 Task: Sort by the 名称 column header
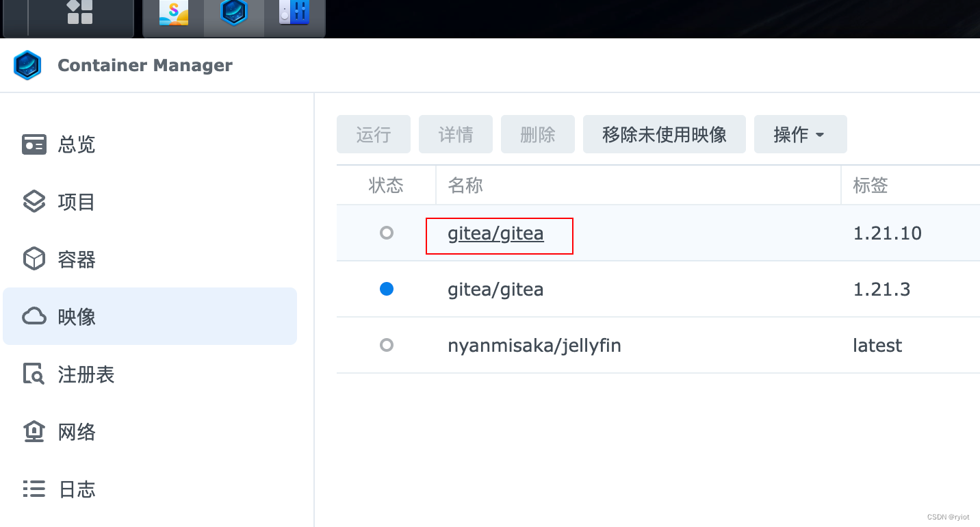[639, 185]
